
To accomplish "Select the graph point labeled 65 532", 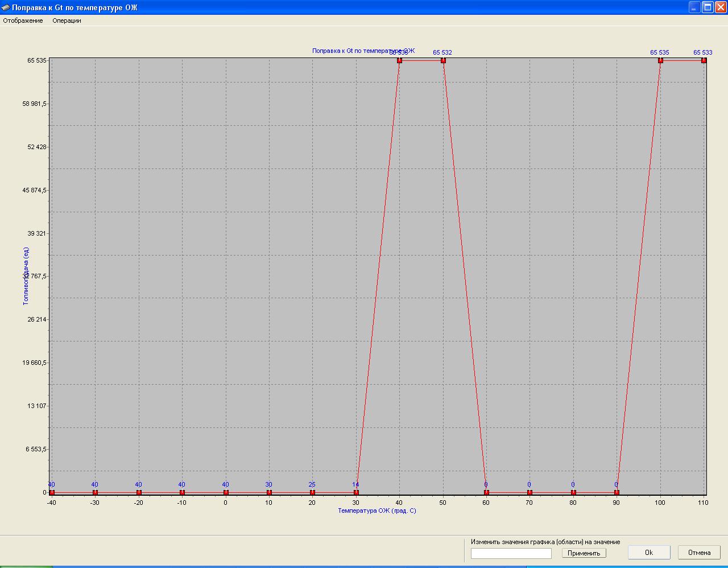I will (443, 60).
